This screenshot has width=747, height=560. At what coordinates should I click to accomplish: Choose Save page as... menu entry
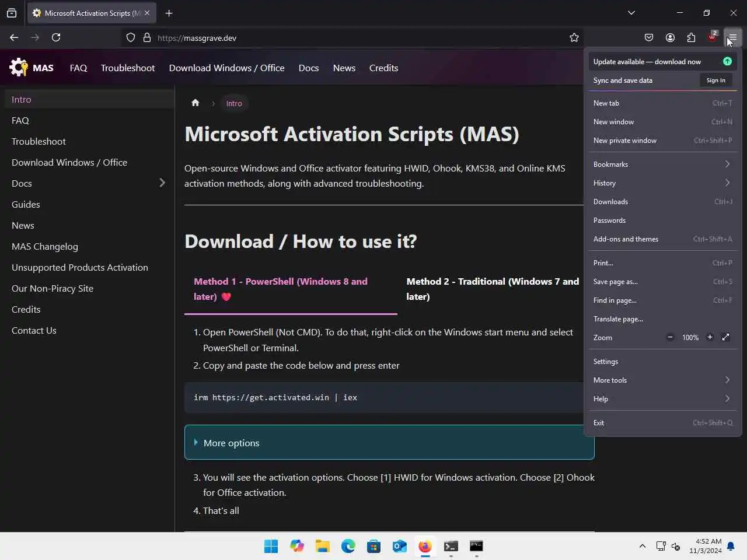[662, 281]
